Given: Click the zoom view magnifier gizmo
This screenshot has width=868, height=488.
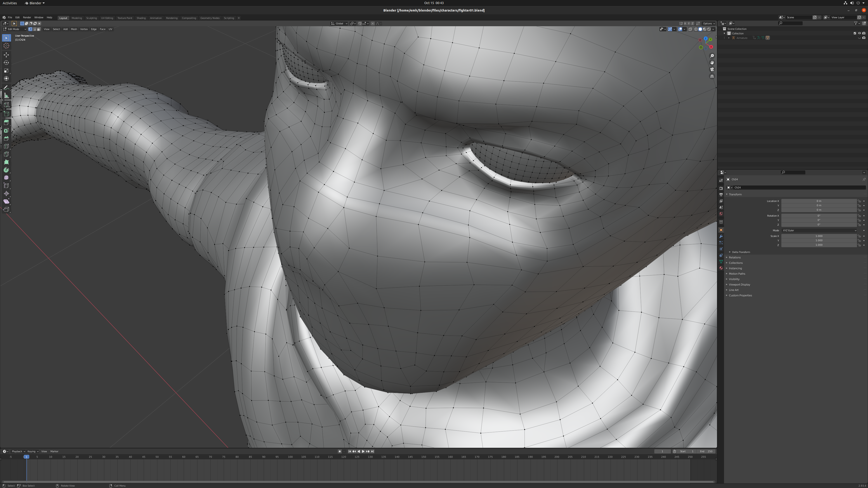Looking at the screenshot, I should point(712,56).
